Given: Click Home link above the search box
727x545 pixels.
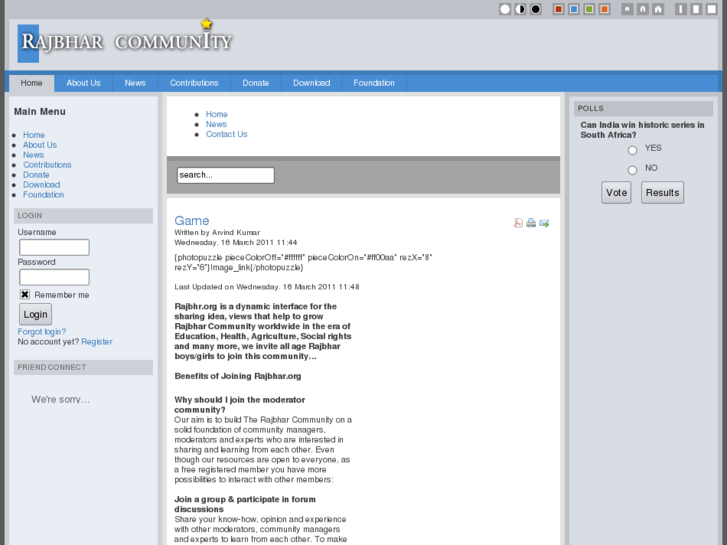Looking at the screenshot, I should [217, 114].
